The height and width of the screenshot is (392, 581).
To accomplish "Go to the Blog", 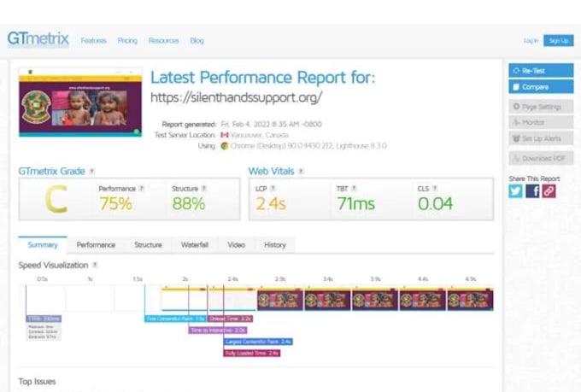I will 197,41.
